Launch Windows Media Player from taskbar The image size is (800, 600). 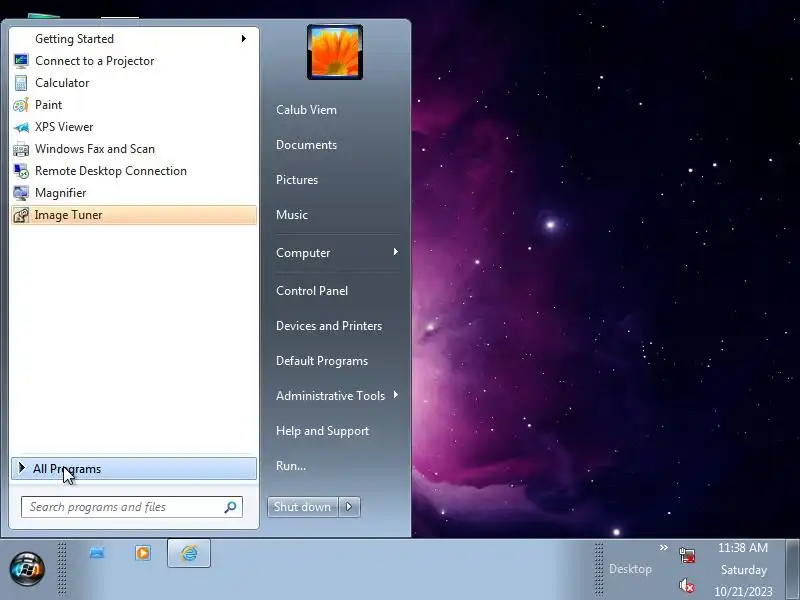[143, 553]
